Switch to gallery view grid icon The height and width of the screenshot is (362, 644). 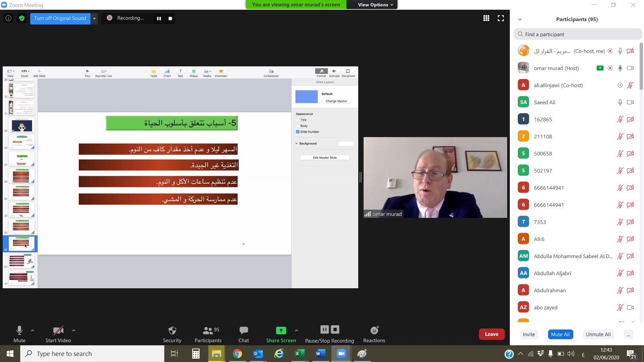[x=486, y=18]
